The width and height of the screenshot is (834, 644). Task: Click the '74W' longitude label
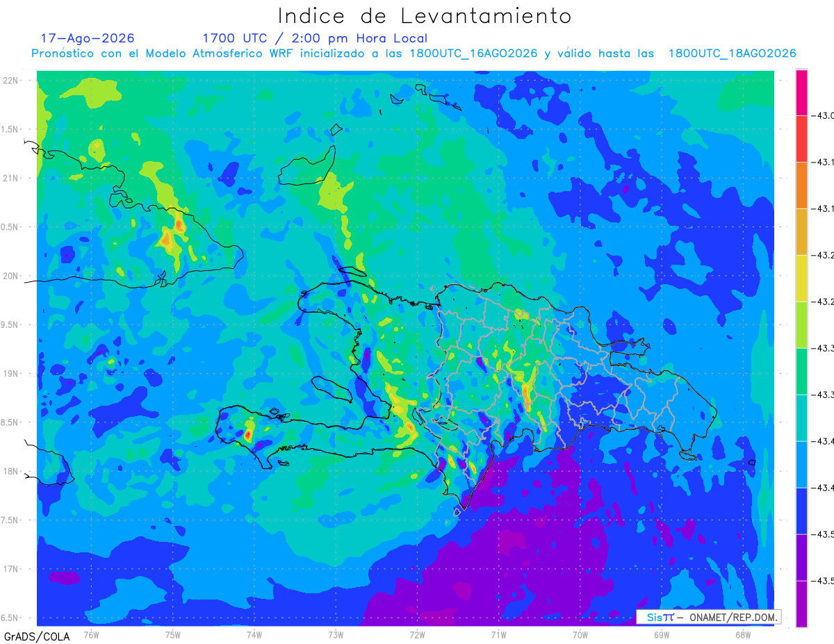tap(254, 634)
